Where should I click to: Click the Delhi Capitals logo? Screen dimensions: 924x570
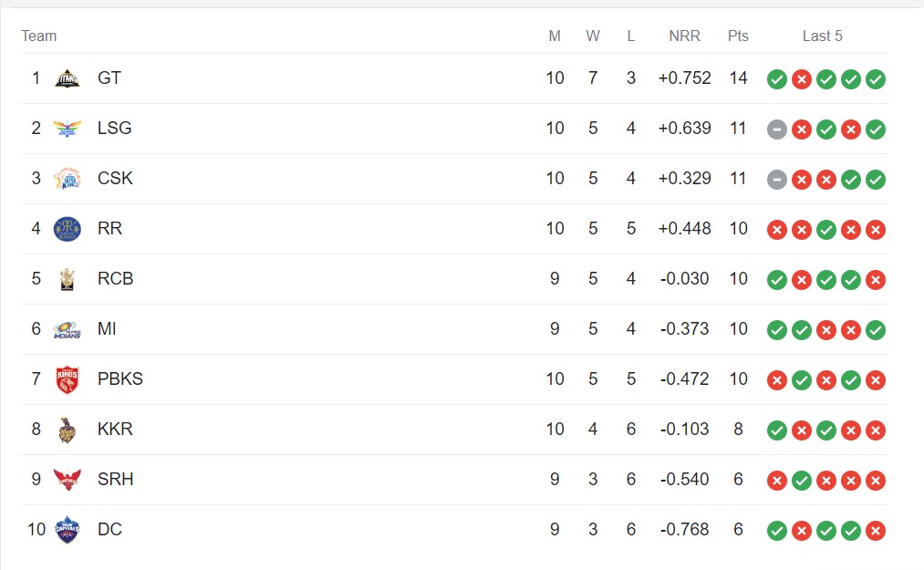[67, 530]
